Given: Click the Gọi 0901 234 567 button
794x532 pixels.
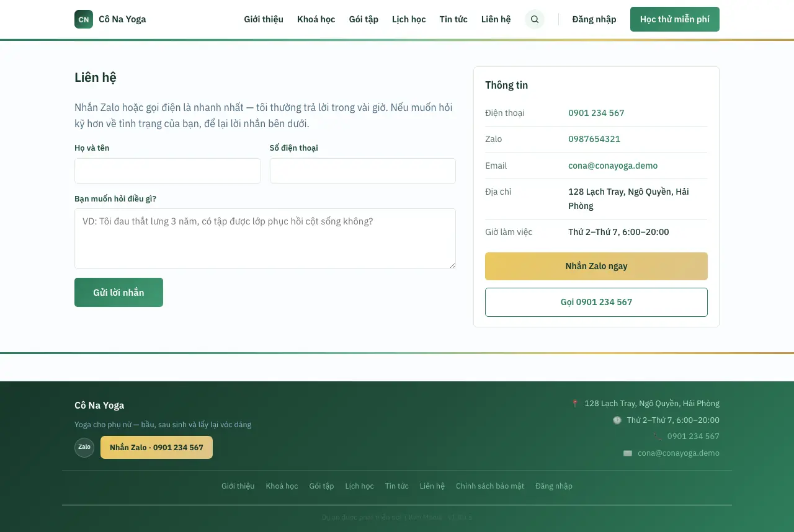Looking at the screenshot, I should [x=596, y=302].
